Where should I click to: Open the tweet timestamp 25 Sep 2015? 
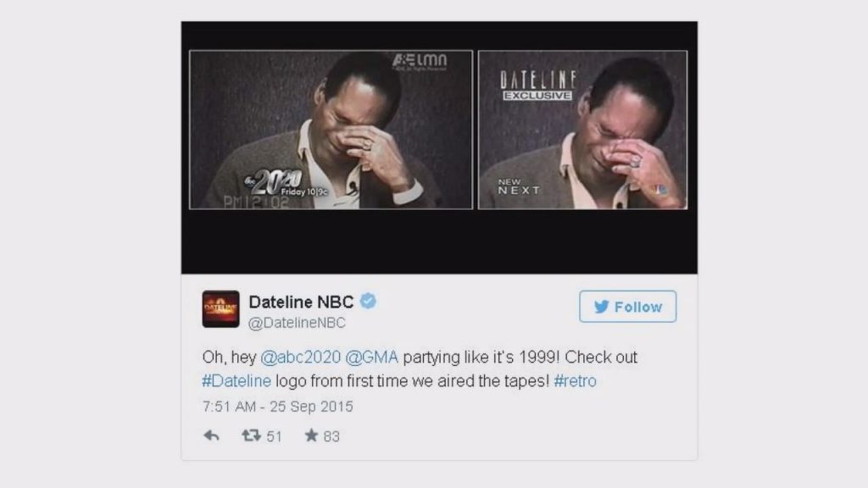pyautogui.click(x=278, y=407)
